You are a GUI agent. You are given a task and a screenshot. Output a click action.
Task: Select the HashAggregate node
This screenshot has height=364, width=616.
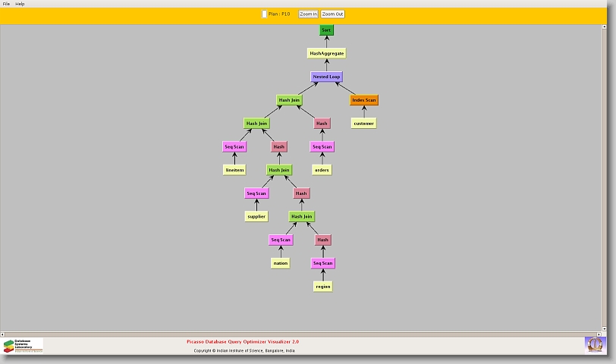pos(327,54)
